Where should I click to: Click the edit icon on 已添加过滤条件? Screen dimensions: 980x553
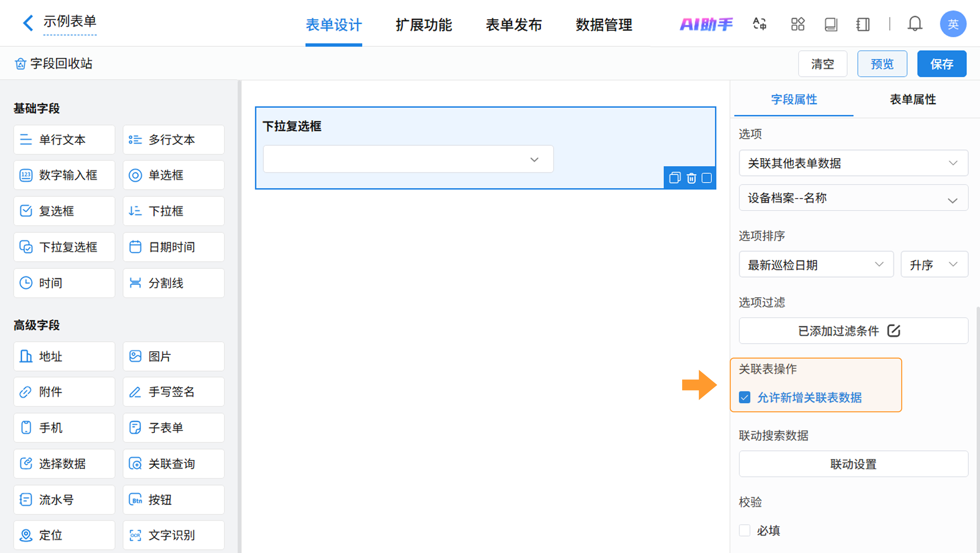[894, 331]
